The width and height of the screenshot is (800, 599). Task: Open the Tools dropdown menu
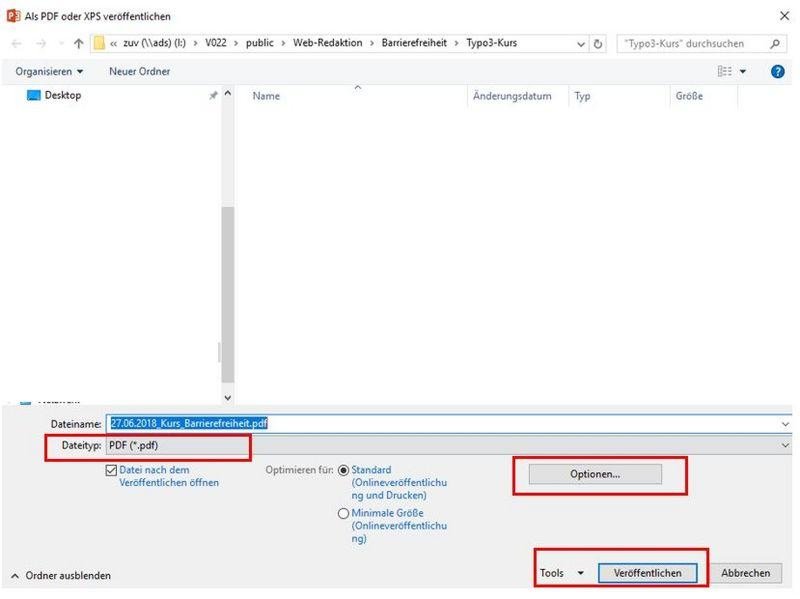point(562,573)
